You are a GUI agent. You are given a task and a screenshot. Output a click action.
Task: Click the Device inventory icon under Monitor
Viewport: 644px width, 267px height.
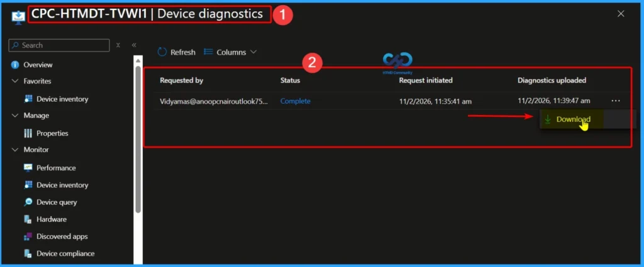pos(28,185)
